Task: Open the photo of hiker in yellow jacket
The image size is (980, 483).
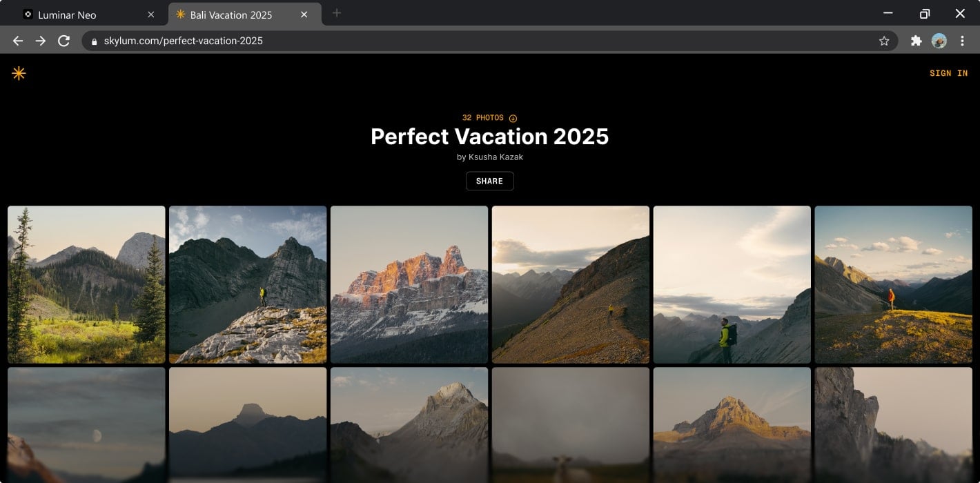Action: click(732, 284)
